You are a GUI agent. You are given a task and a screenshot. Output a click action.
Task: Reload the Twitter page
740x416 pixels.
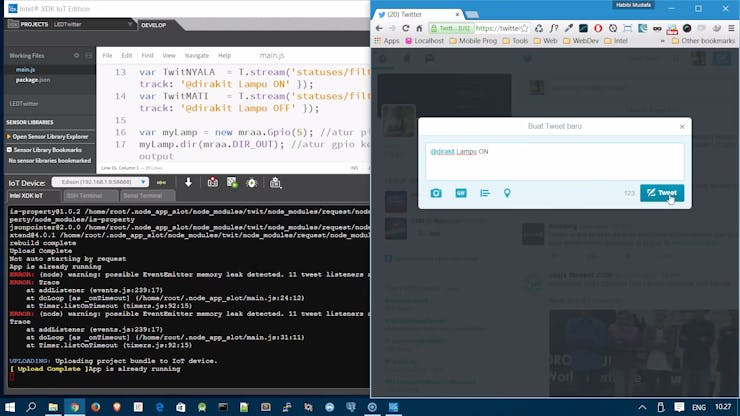(x=405, y=28)
